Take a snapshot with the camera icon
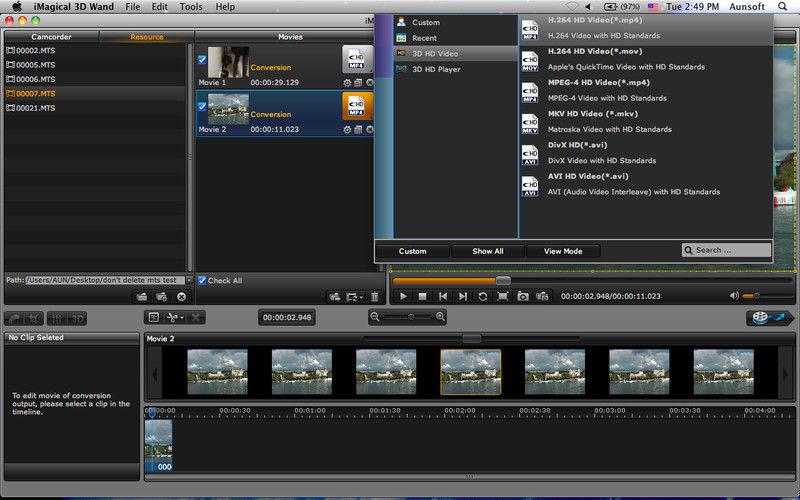 522,296
